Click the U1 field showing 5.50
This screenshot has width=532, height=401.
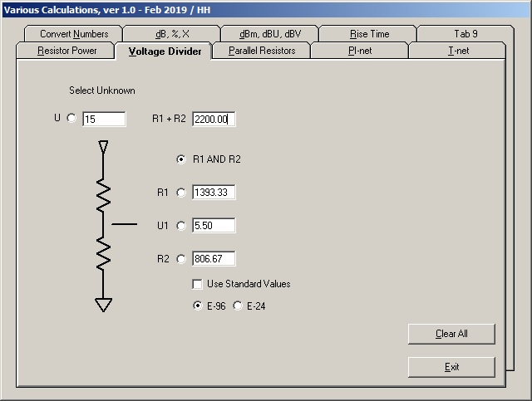214,226
